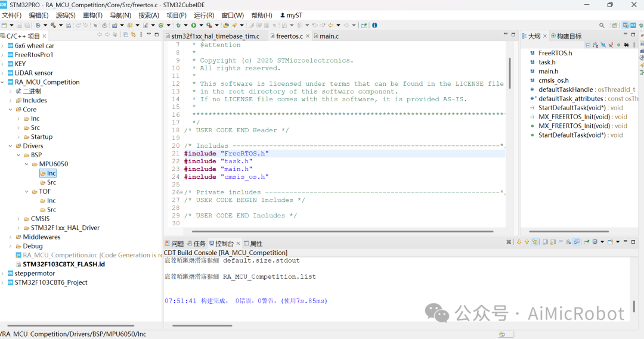644x339 pixels.
Task: Switch to the C/C++ perspective icon
Action: pyautogui.click(x=626, y=25)
